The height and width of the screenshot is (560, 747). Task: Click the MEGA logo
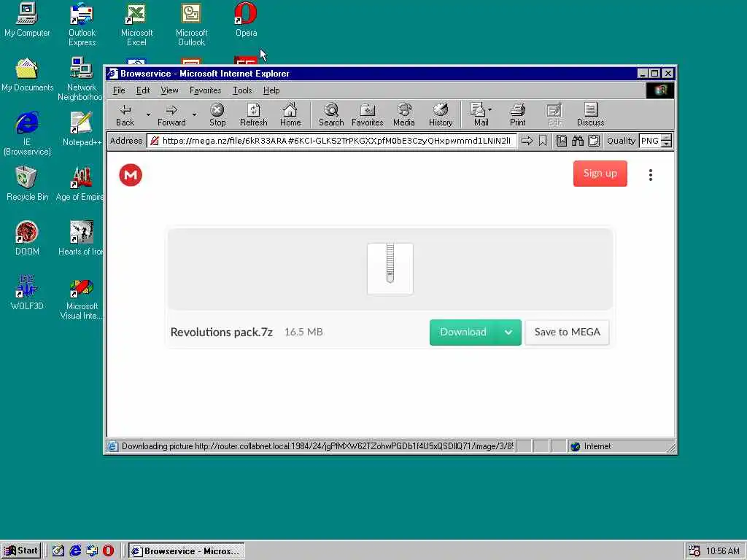coord(131,175)
